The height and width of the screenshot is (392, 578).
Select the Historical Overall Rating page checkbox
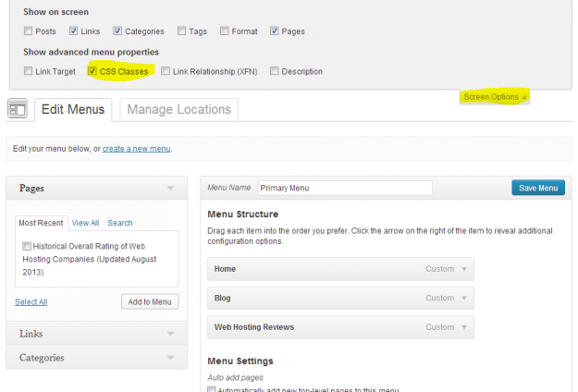point(27,246)
